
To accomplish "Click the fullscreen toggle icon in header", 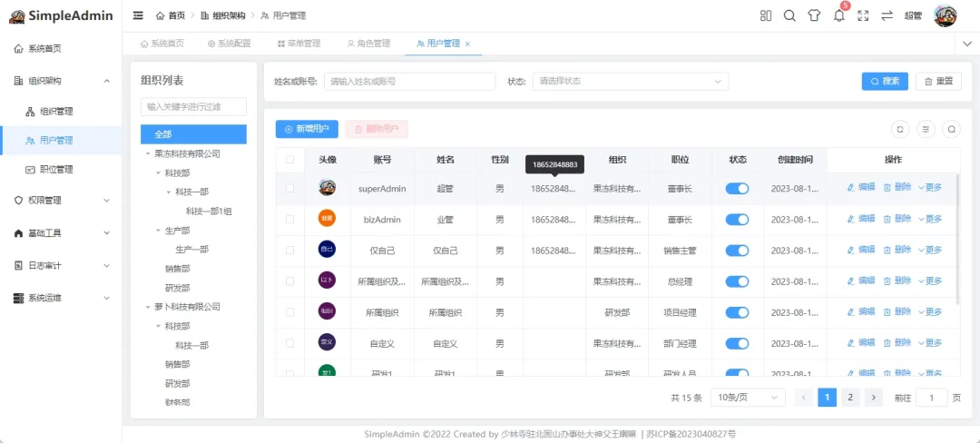I will (863, 15).
